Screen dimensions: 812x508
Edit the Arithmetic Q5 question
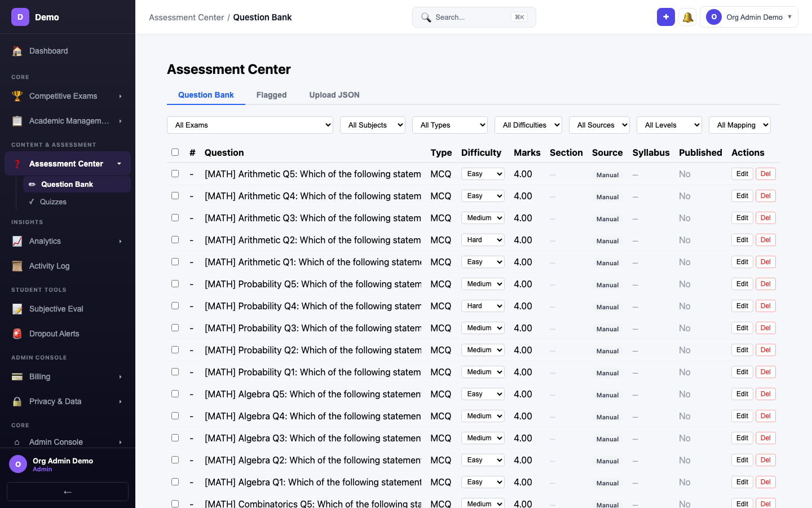742,174
